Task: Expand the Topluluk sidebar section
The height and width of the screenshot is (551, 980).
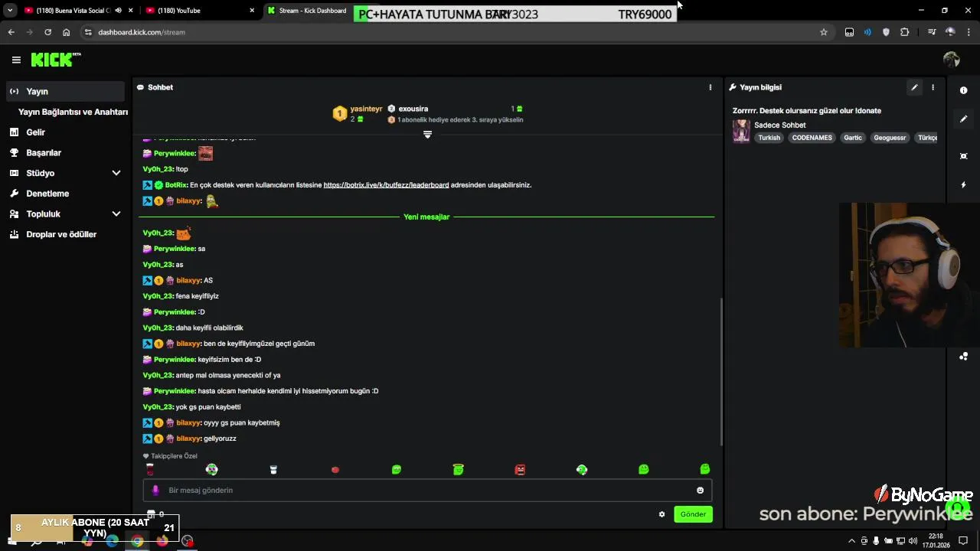Action: (116, 214)
